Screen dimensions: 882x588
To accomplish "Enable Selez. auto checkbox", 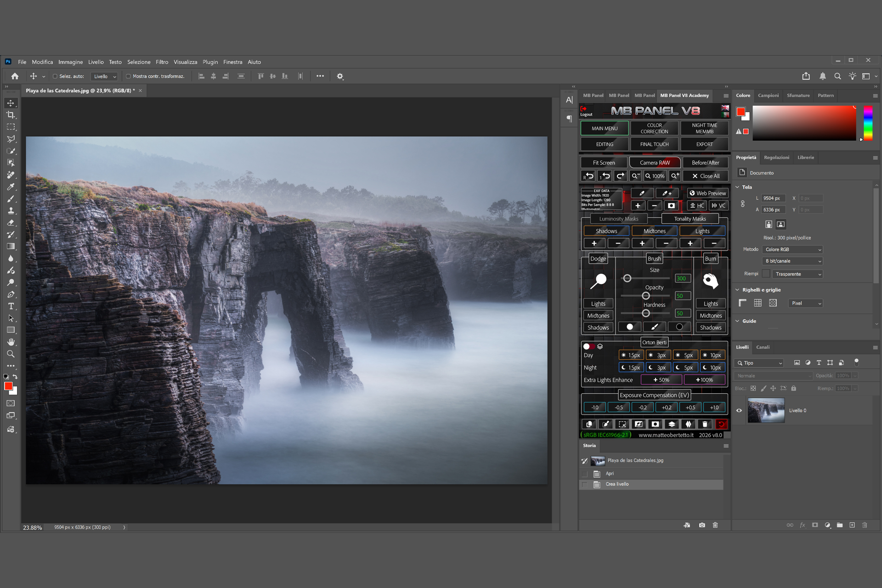I will [55, 76].
